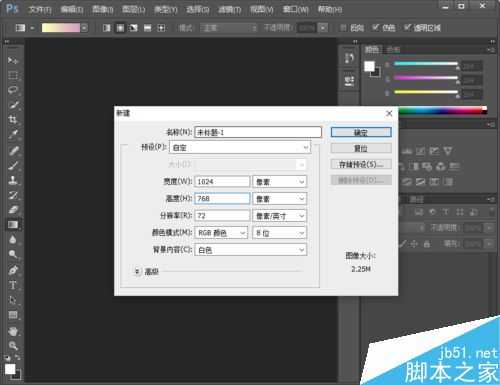This screenshot has height=385, width=500.
Task: Select the Rectangular Marquee tool
Action: (x=13, y=75)
